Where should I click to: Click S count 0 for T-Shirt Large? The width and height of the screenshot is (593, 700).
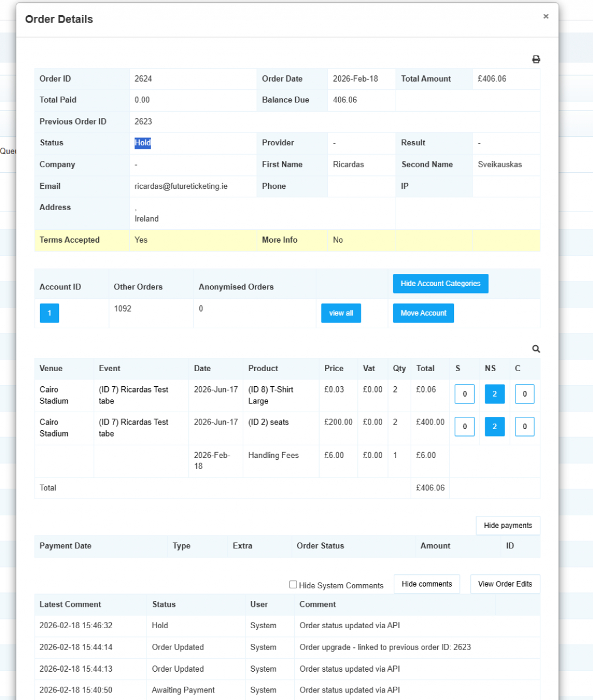(464, 394)
